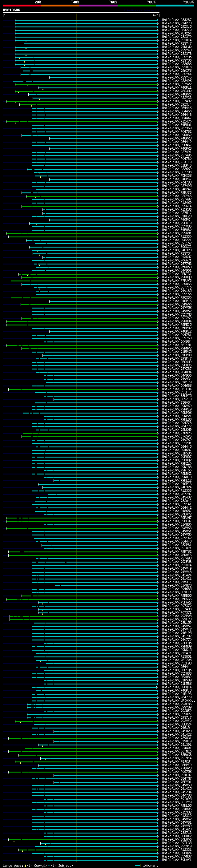The height and width of the screenshot is (868, 197).
Task: Select the UniRef100_A2SY33 label
Action: tap(176, 98)
